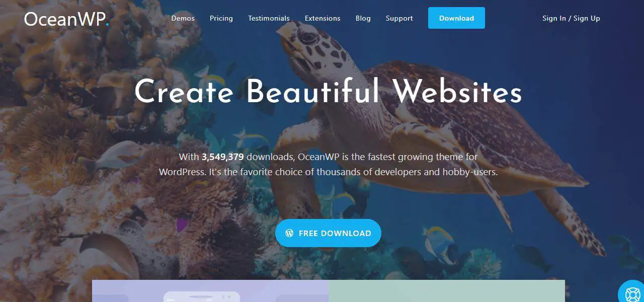
Task: Click the FREE DOWNLOAD button
Action: point(328,233)
